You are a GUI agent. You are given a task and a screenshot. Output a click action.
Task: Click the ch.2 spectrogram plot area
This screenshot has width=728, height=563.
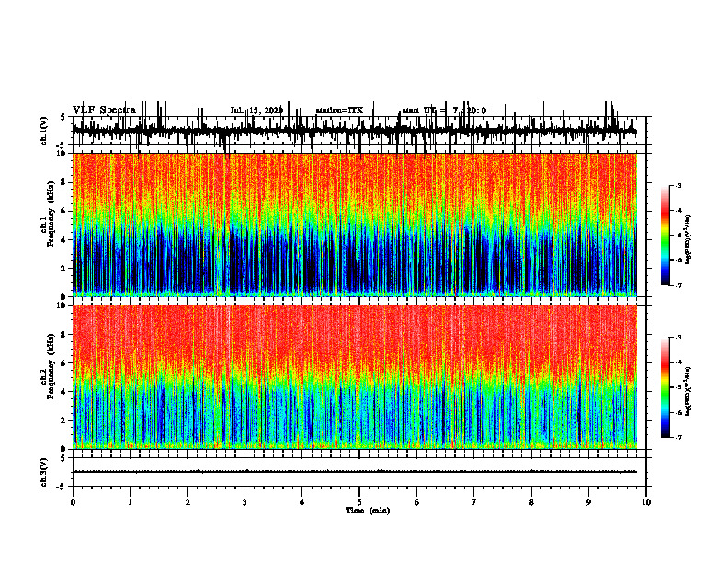coord(355,377)
